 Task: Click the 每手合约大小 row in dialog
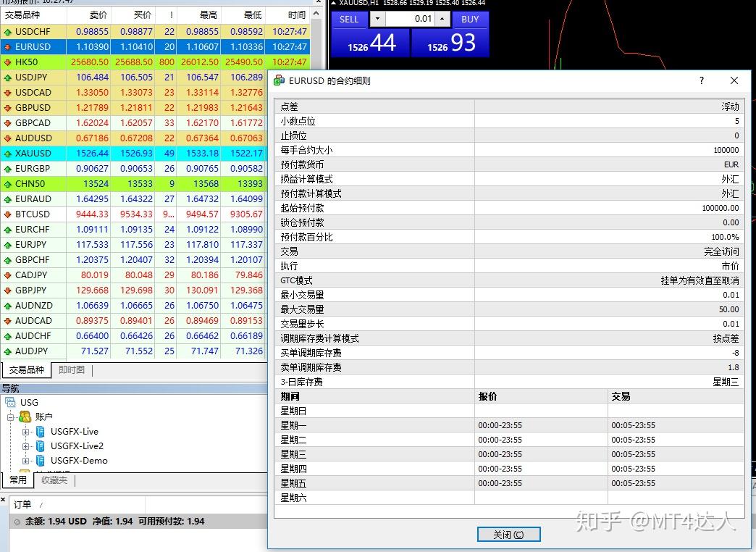pos(509,150)
